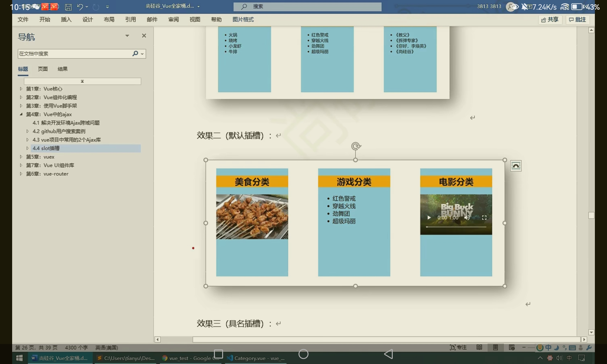This screenshot has width=607, height=364.
Task: Click the Save icon in title bar
Action: click(68, 7)
